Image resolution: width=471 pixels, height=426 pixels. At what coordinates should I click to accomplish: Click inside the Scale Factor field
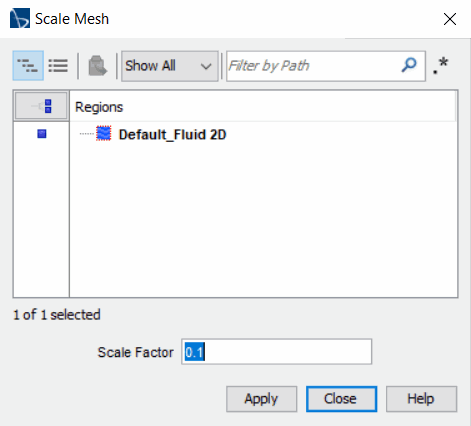276,352
